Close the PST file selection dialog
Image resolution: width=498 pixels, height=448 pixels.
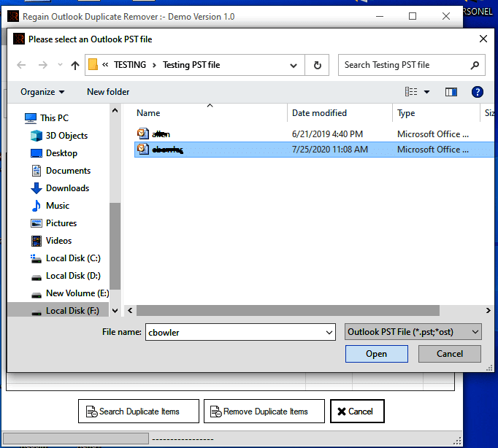click(x=483, y=39)
